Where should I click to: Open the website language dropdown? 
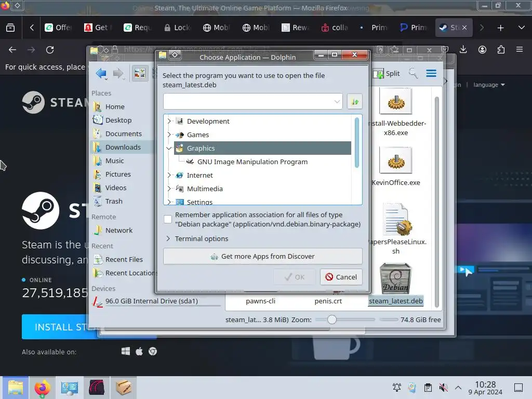[x=489, y=85]
